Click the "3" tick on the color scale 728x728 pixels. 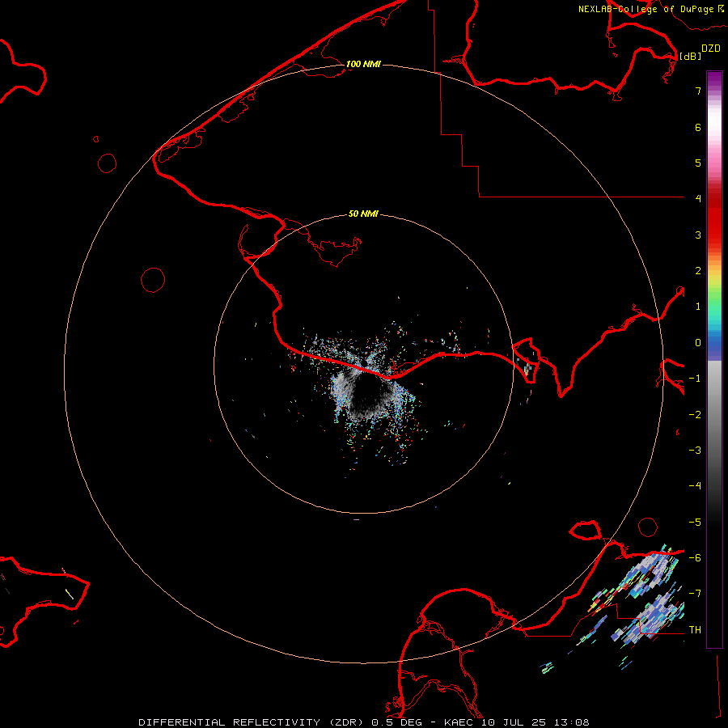pos(698,235)
